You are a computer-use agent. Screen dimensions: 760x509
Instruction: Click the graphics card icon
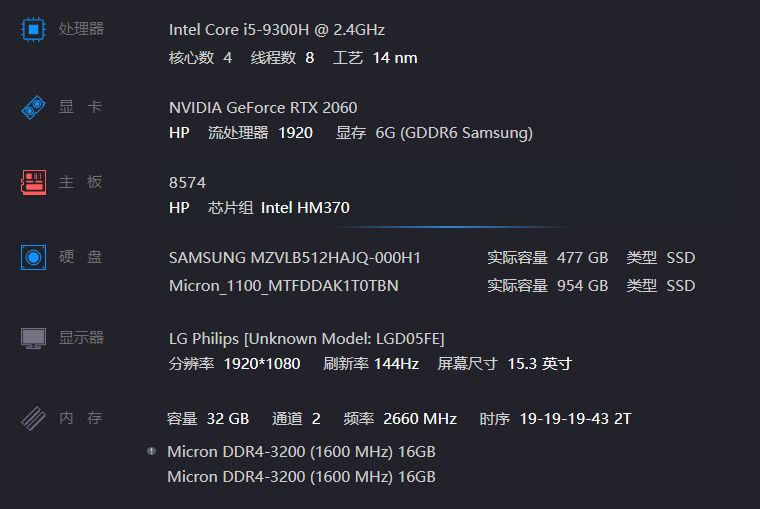pos(33,107)
